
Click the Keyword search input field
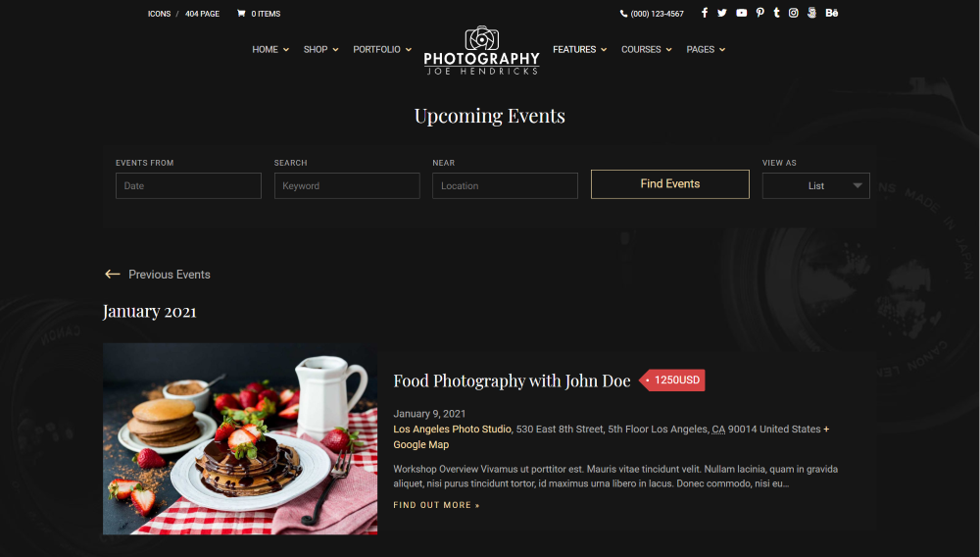pyautogui.click(x=347, y=185)
